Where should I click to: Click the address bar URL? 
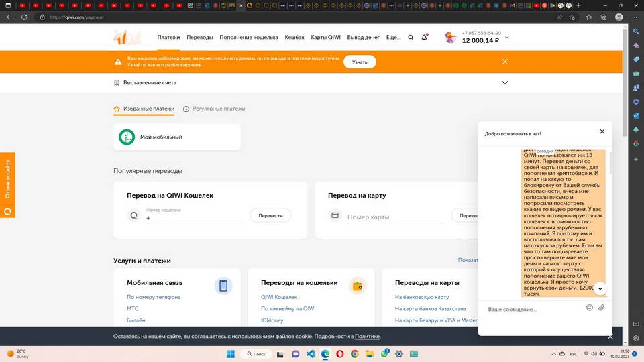pyautogui.click(x=76, y=17)
